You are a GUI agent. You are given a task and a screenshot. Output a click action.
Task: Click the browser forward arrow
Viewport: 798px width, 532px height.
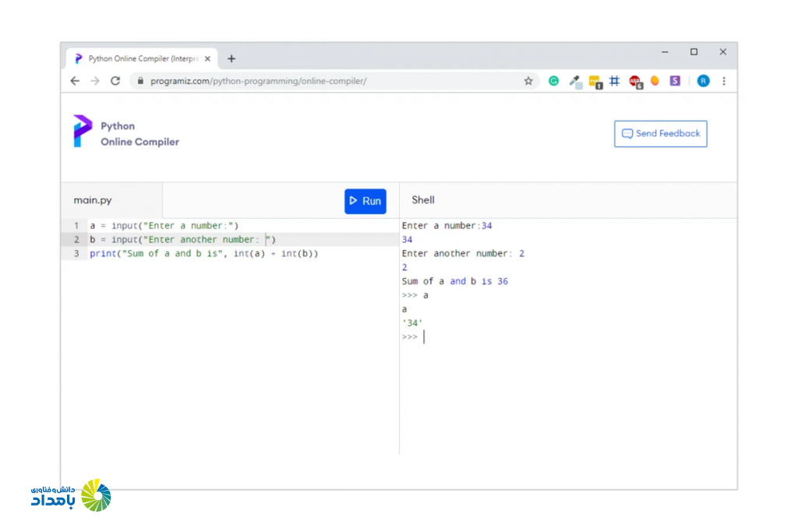click(95, 81)
